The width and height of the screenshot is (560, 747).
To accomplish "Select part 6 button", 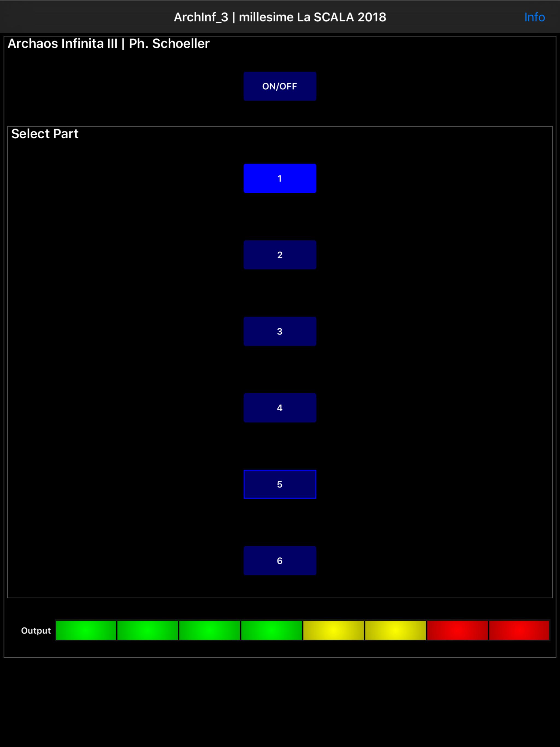I will point(280,561).
